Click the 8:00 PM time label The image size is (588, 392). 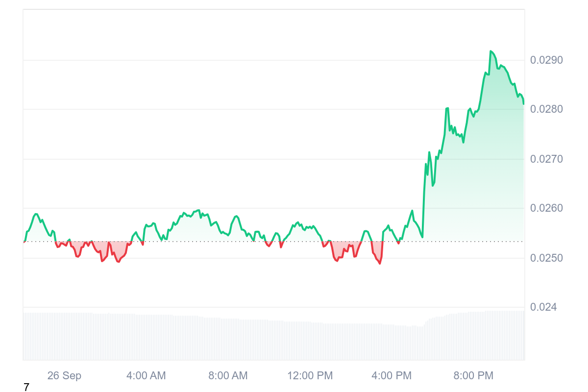click(x=473, y=376)
